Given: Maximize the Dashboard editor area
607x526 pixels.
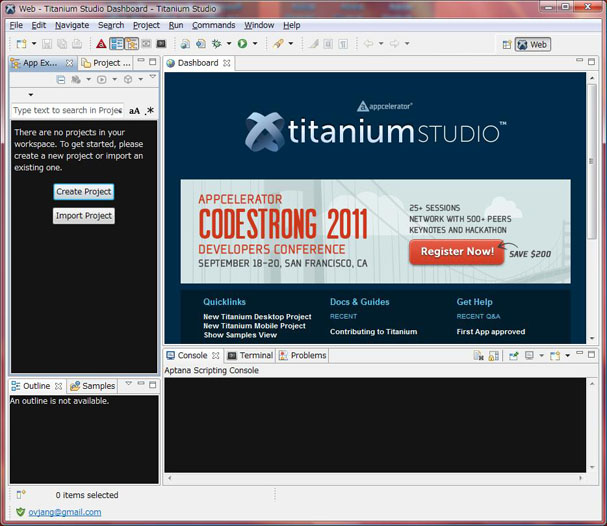Looking at the screenshot, I should (592, 62).
